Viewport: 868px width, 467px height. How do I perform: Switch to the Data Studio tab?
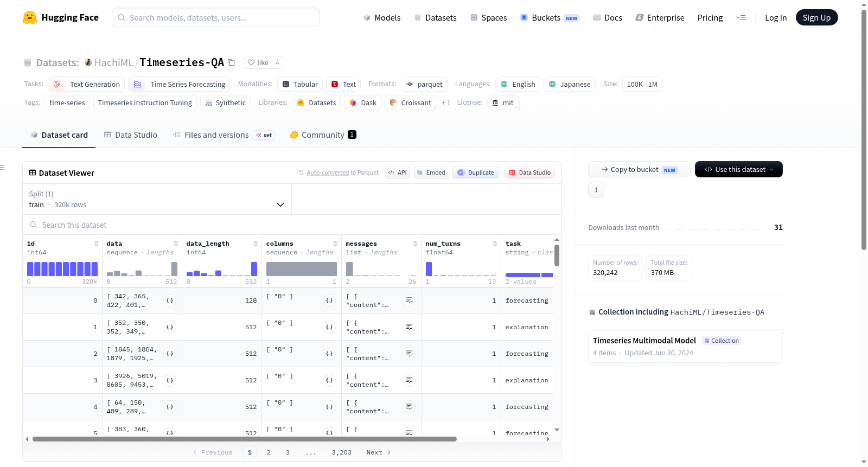[131, 135]
